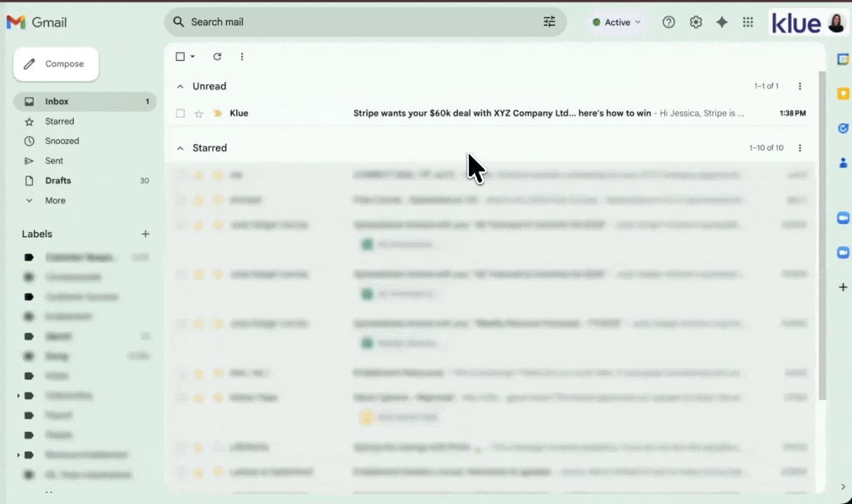
Task: Click the Klue sender name
Action: pos(239,113)
